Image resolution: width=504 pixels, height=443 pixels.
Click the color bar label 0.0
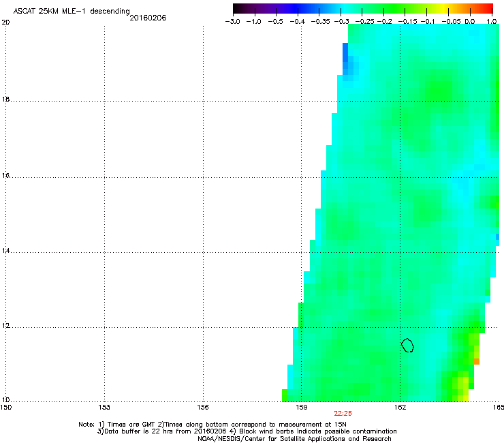coord(470,22)
